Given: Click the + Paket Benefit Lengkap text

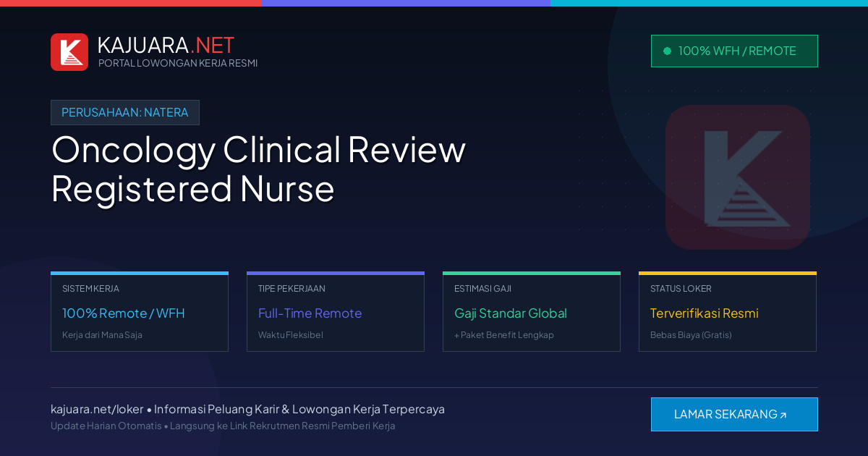Looking at the screenshot, I should pyautogui.click(x=504, y=335).
